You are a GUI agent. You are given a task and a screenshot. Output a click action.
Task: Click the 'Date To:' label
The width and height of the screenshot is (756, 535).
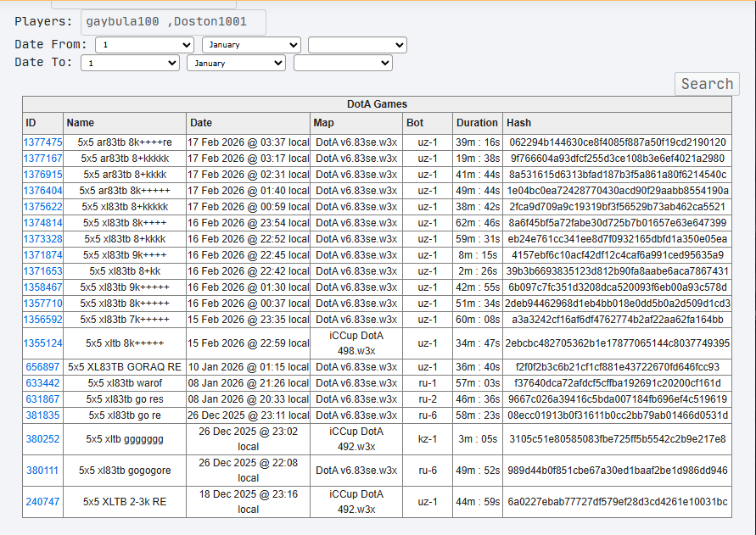coord(43,62)
